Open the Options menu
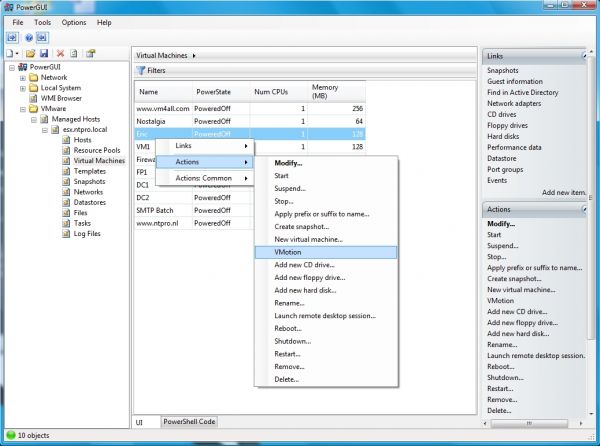 pyautogui.click(x=74, y=23)
